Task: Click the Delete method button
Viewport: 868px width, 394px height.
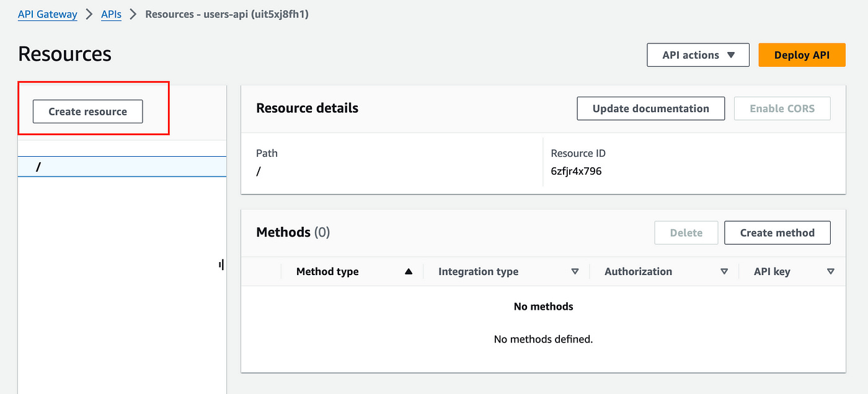Action: click(686, 233)
